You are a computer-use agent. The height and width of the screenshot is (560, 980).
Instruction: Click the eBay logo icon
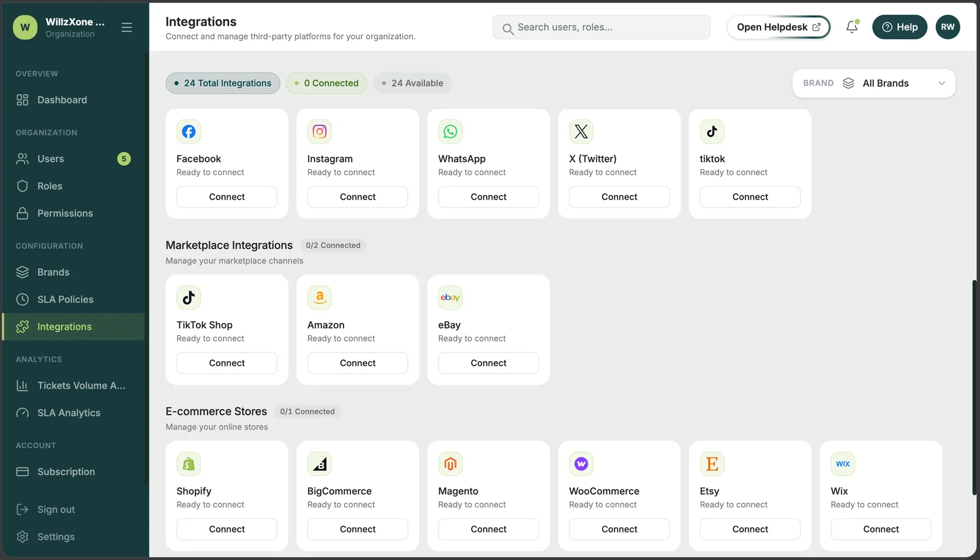coord(450,297)
